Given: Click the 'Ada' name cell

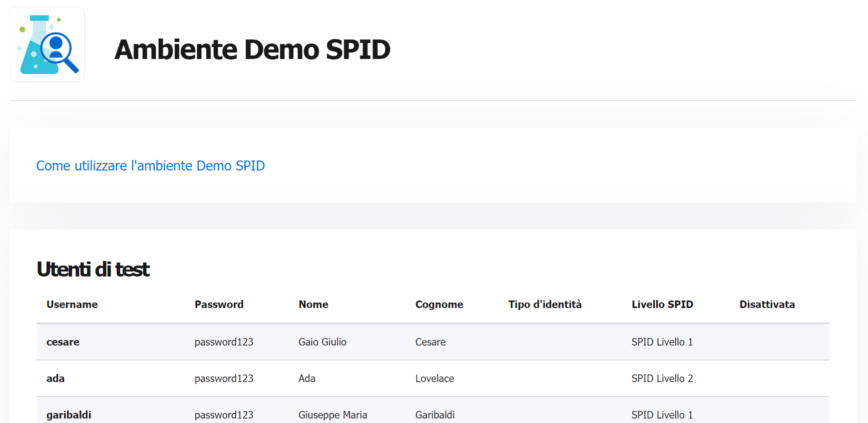Looking at the screenshot, I should point(307,378).
